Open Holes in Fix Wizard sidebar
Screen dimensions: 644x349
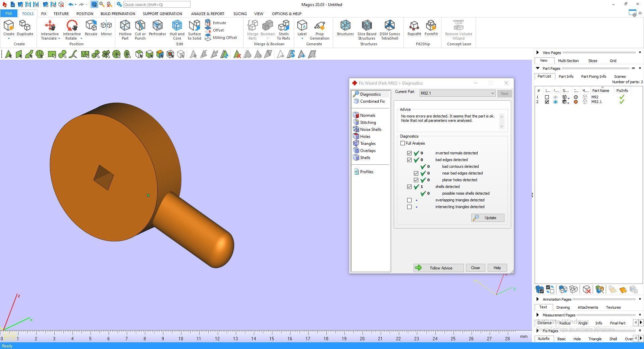pos(362,137)
